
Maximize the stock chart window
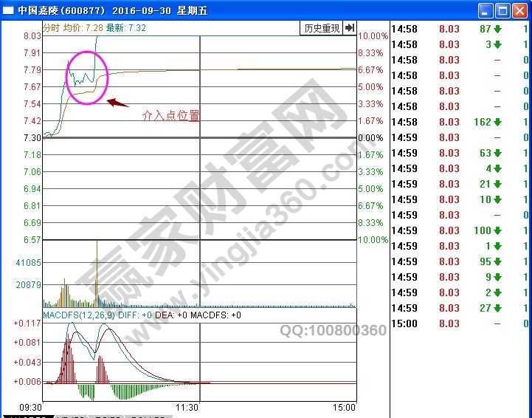pyautogui.click(x=502, y=10)
